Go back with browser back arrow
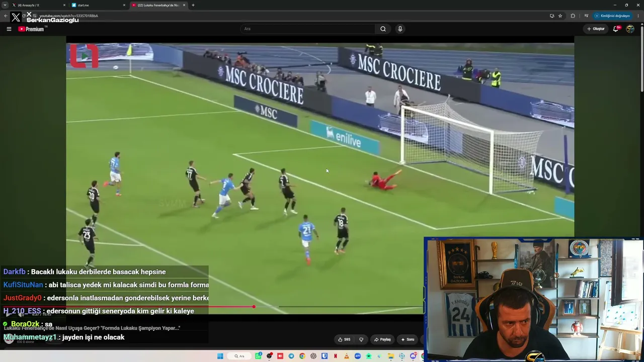This screenshot has width=644, height=362. point(6,16)
